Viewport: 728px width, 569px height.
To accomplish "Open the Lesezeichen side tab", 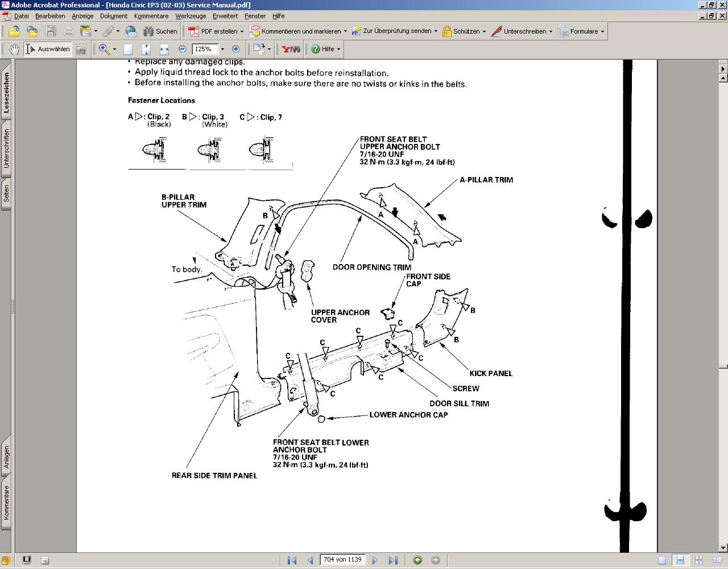I will (6, 92).
